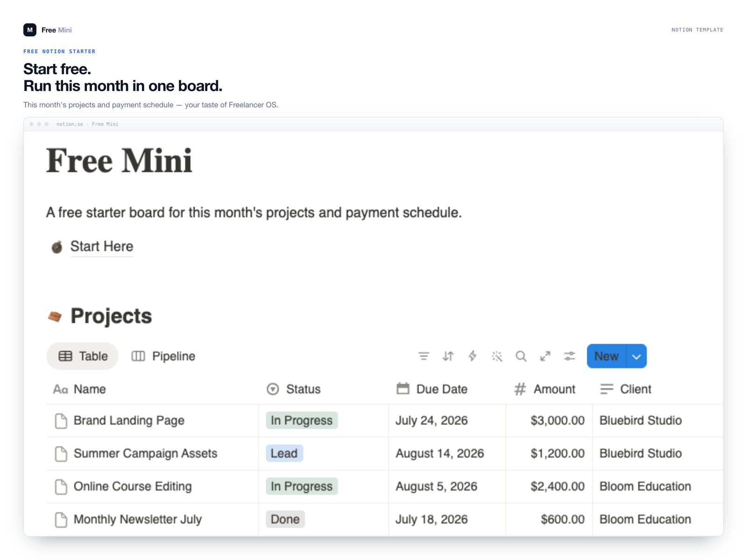
Task: Click the Free Mini page title
Action: [119, 161]
